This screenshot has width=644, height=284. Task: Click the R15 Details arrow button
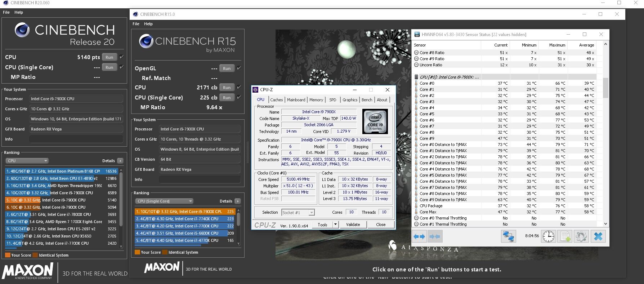click(x=238, y=201)
